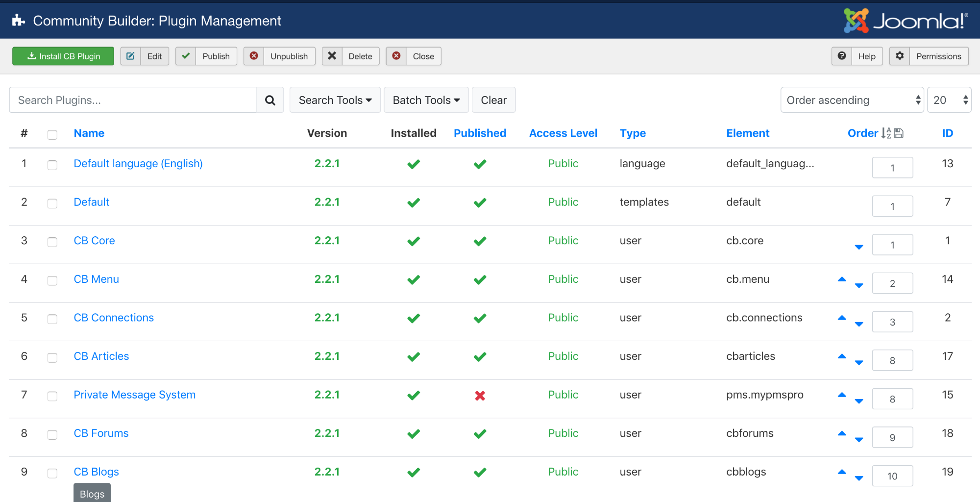Click the Close toolbar button
Screen dimensions: 980x502
(414, 56)
